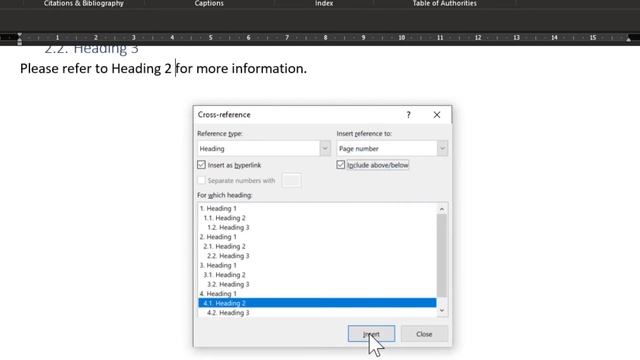Click the Insert button in Cross-reference dialog
Viewport: 640px width, 360px height.
tap(371, 334)
